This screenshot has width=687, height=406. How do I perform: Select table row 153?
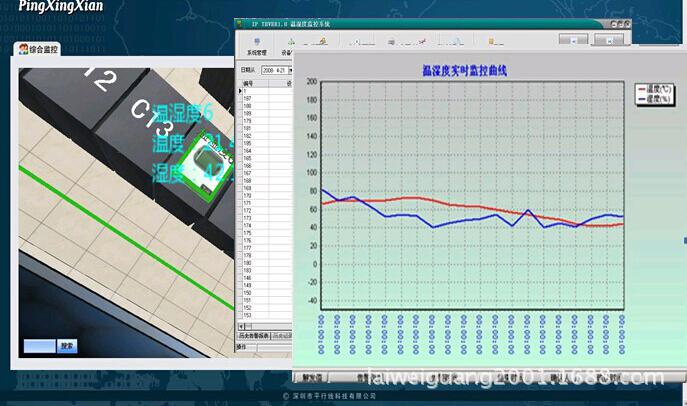(267, 315)
